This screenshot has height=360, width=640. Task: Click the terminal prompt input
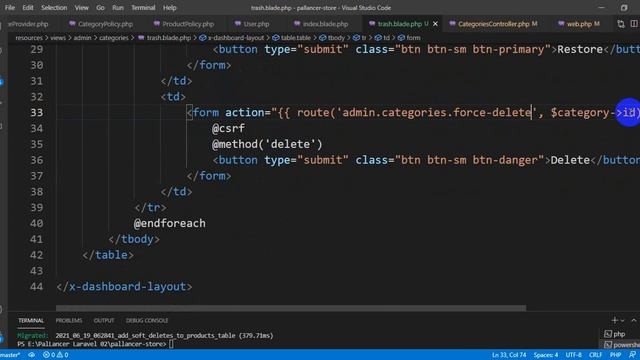[x=171, y=344]
